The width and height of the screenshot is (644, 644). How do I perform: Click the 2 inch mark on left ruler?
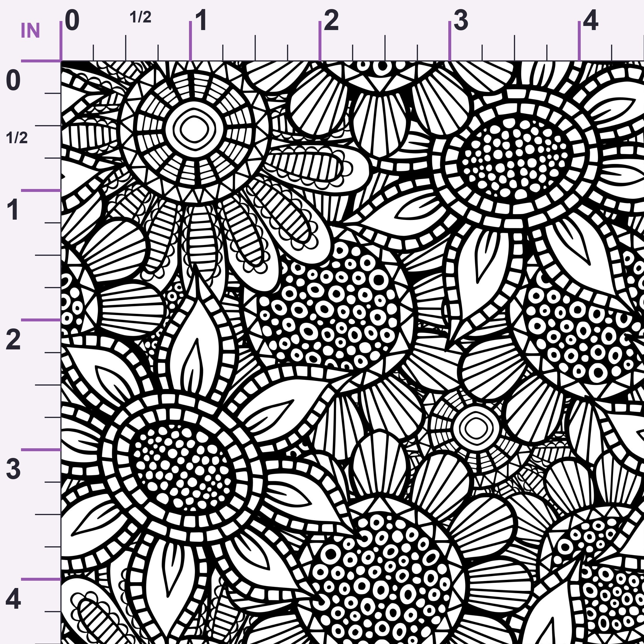click(x=13, y=340)
